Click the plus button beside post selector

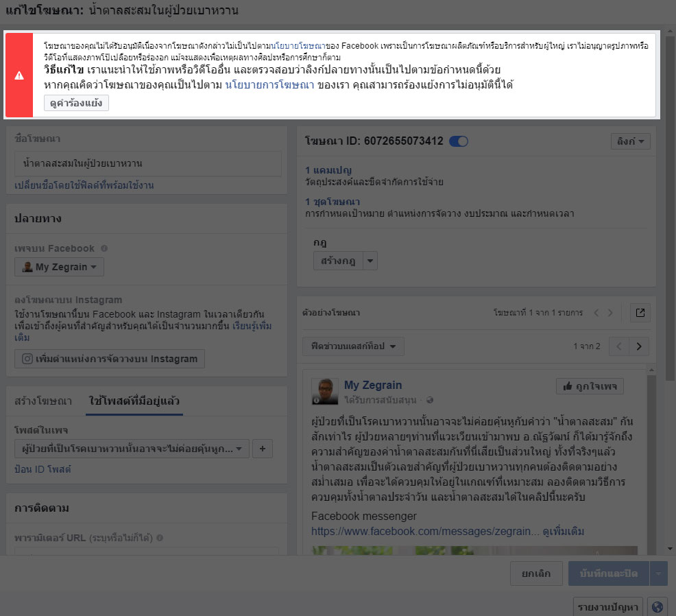tap(263, 449)
